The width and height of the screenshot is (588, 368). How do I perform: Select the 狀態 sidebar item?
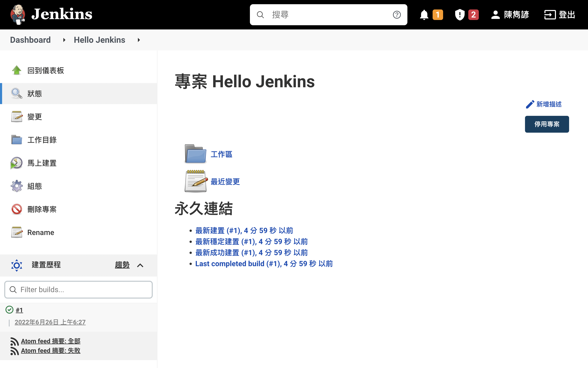[78, 93]
